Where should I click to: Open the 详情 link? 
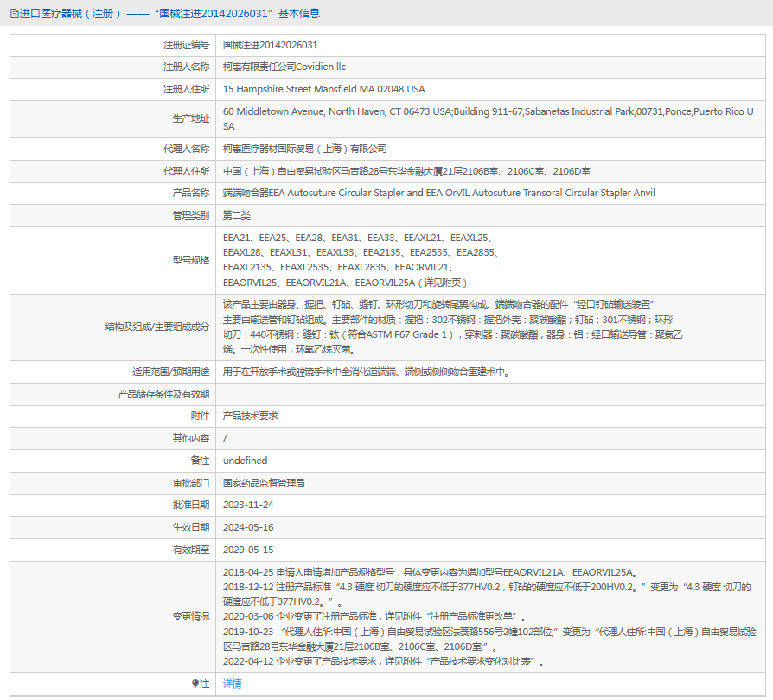[233, 684]
